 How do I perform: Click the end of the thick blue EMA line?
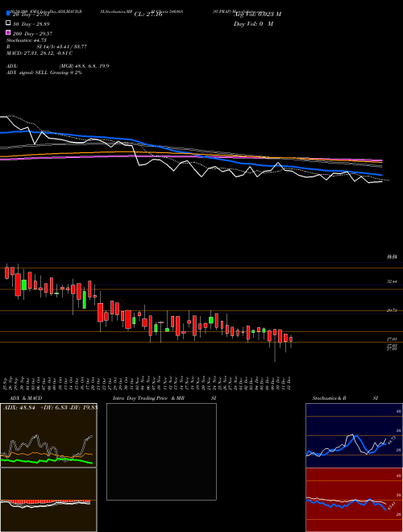pos(381,175)
